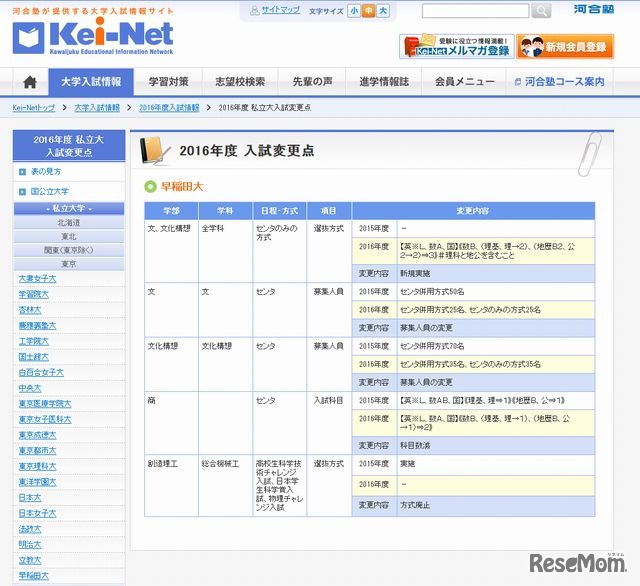Click the 国公立大学 square bullet icon
The height and width of the screenshot is (586, 640).
(x=22, y=192)
